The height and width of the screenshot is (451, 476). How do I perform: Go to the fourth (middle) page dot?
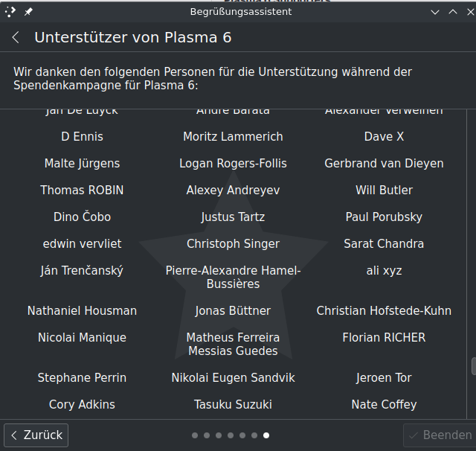pyautogui.click(x=231, y=435)
